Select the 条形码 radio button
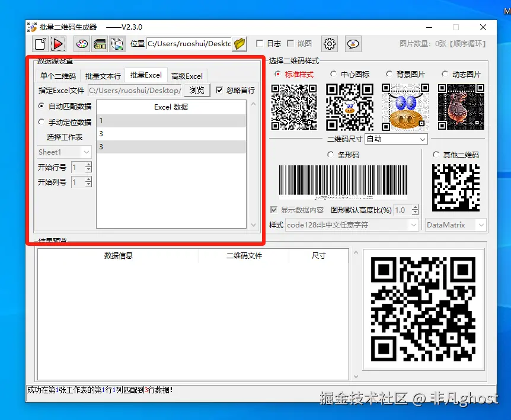 330,155
